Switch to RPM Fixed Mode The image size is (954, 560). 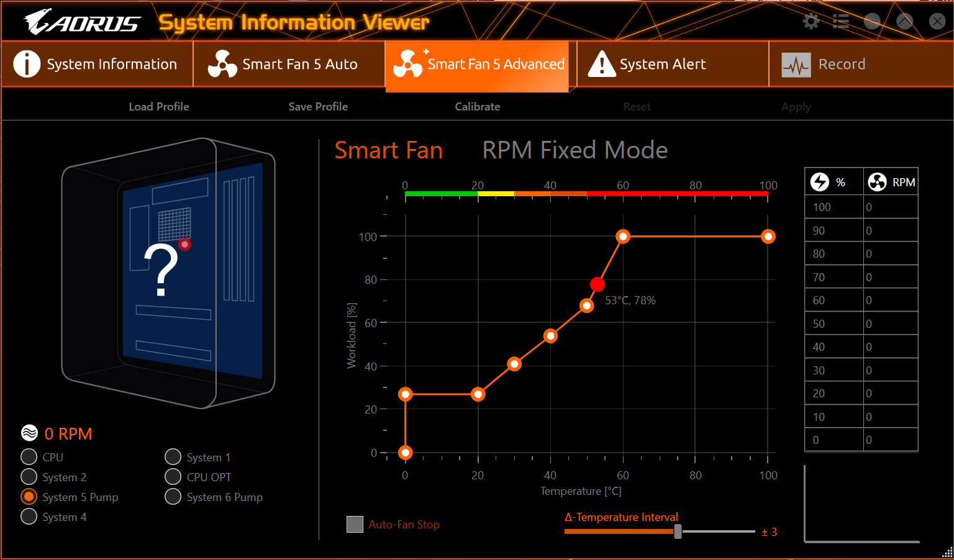(x=575, y=150)
